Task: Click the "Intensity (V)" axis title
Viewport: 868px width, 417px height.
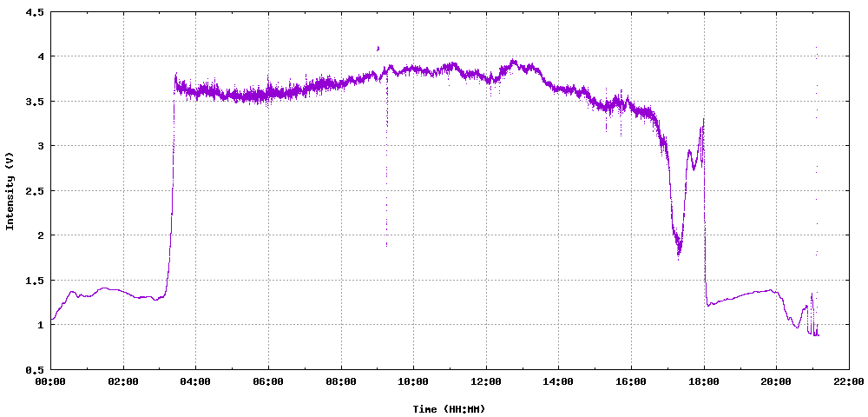Action: click(10, 190)
